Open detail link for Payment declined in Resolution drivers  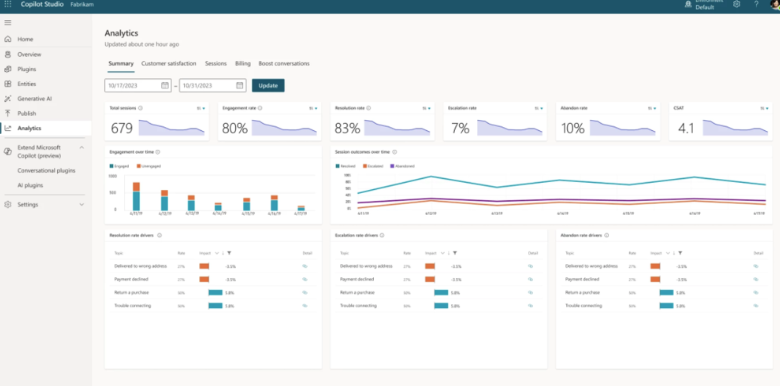coord(305,280)
